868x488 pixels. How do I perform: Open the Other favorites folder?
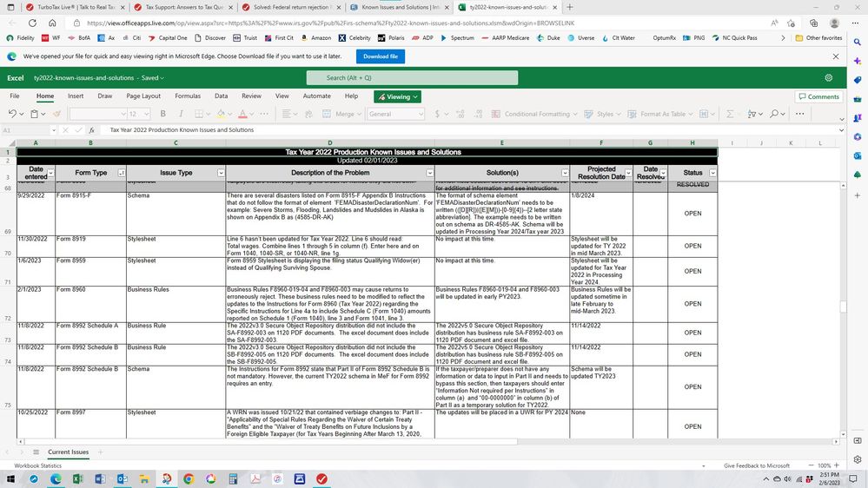click(x=818, y=38)
